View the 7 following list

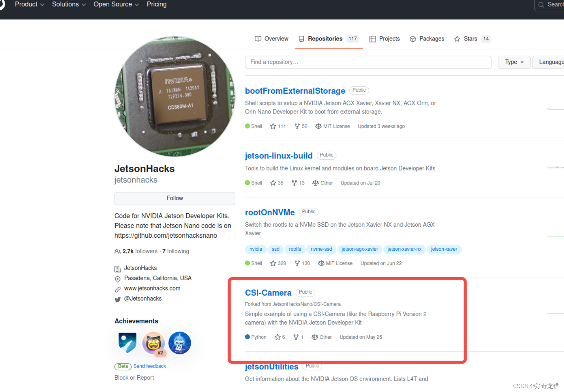tap(176, 251)
